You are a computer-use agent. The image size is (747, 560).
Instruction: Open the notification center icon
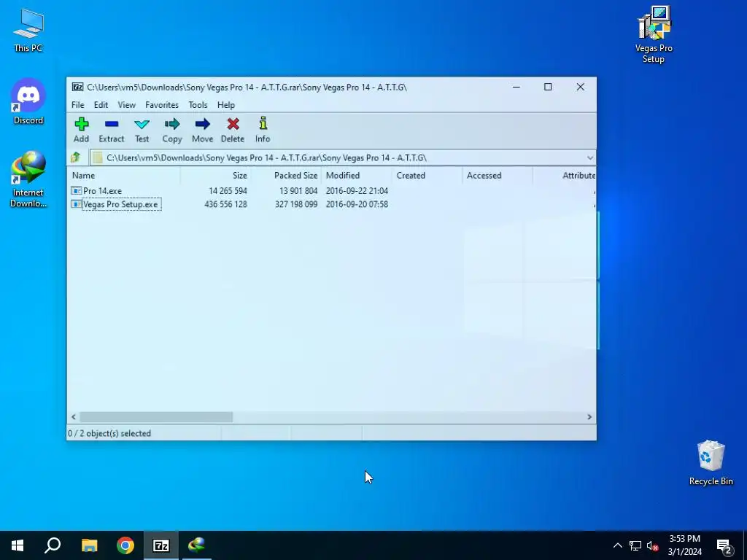724,545
